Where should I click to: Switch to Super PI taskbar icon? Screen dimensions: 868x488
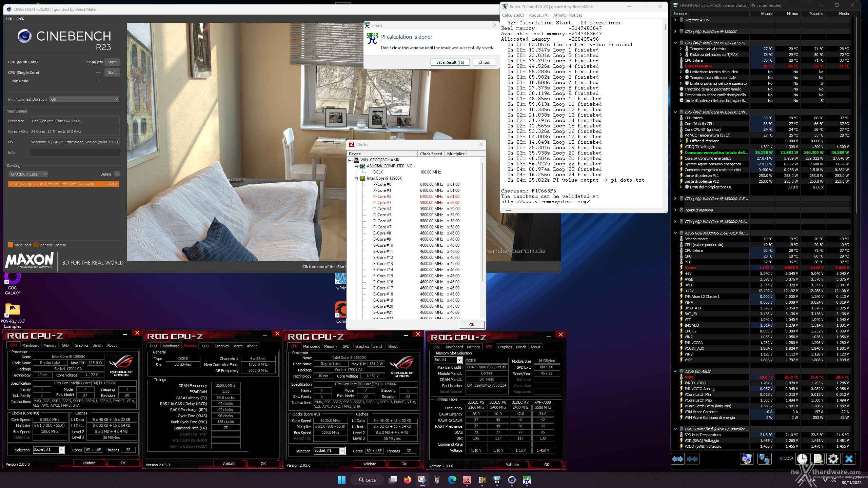[x=527, y=480]
